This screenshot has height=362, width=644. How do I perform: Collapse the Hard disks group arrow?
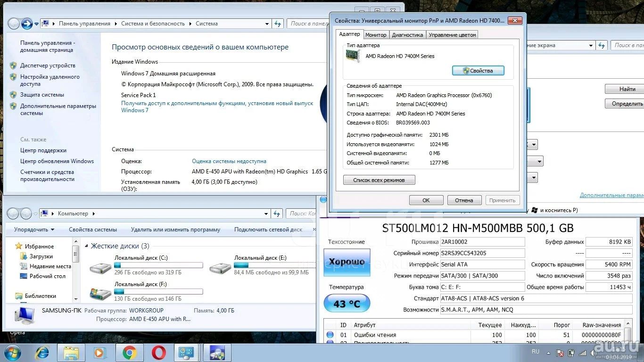click(87, 246)
